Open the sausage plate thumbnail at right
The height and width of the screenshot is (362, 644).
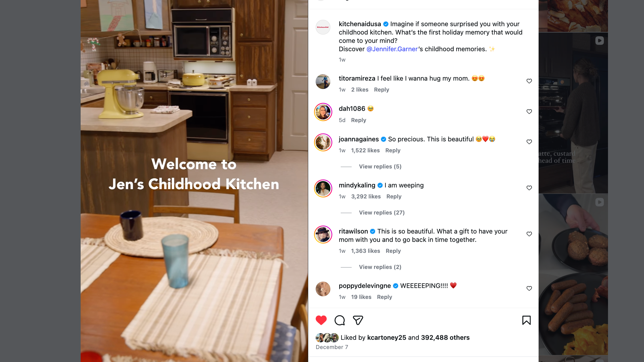(x=573, y=274)
